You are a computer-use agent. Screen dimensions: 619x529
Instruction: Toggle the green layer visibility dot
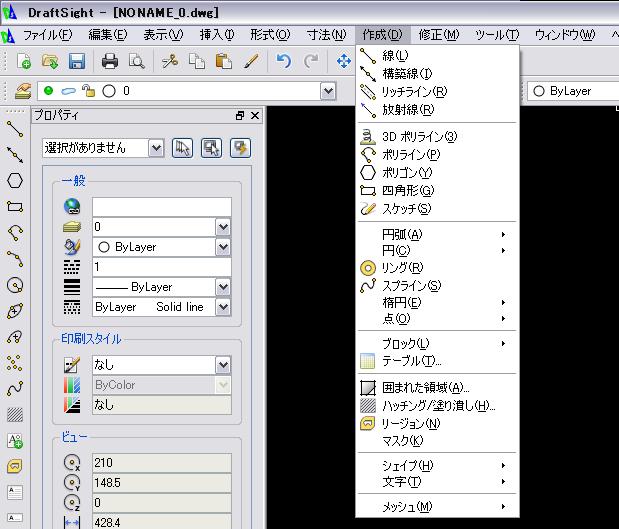tap(49, 91)
